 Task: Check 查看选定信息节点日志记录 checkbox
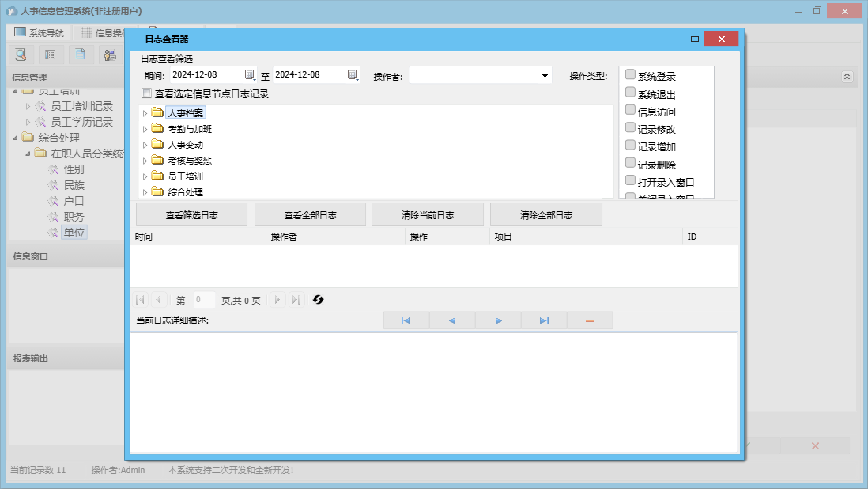147,93
